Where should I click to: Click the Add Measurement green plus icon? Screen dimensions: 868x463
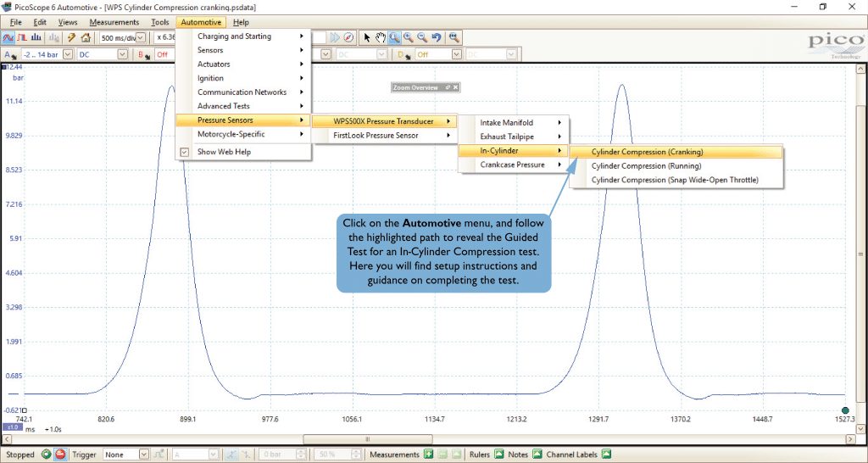[x=428, y=455]
